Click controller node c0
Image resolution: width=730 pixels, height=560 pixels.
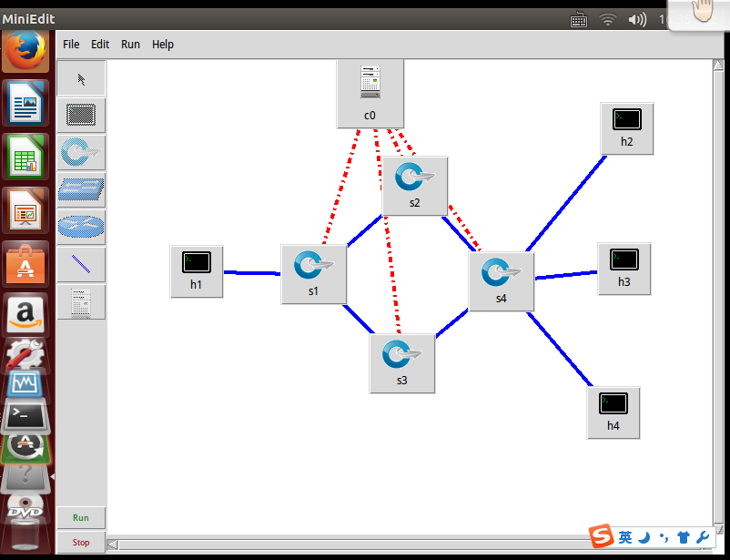point(370,94)
